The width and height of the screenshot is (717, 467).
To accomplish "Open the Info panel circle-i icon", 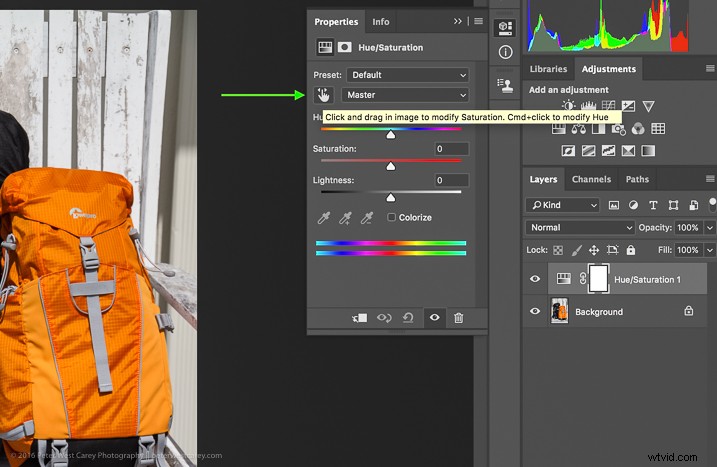I will click(505, 52).
